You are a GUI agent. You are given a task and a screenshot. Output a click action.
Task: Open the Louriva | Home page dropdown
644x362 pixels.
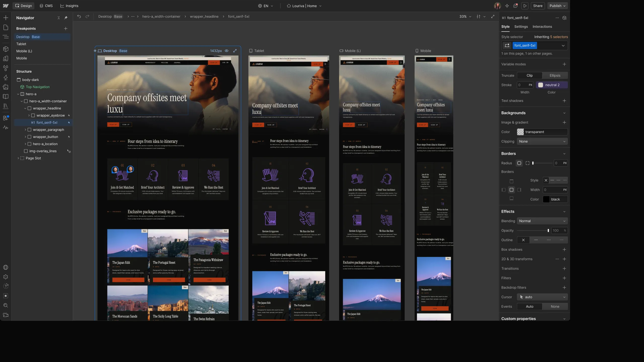304,6
